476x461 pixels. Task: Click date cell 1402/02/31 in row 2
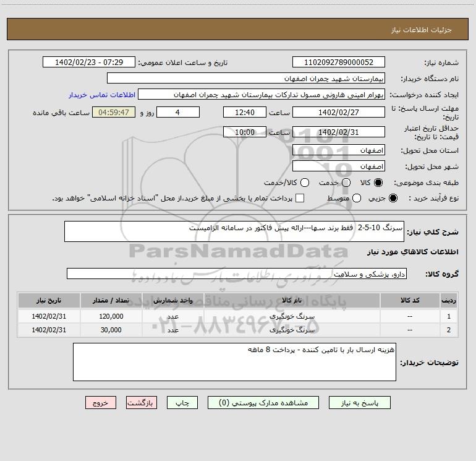[x=49, y=330]
